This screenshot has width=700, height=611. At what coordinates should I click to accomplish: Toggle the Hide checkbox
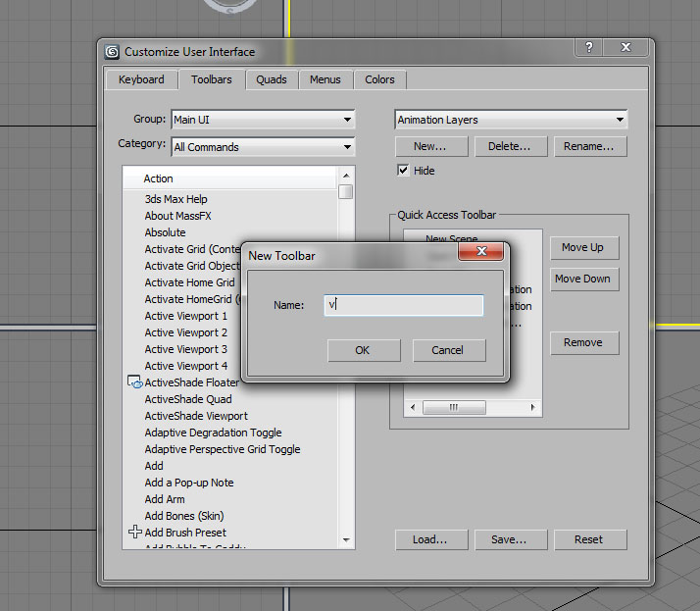click(x=403, y=171)
